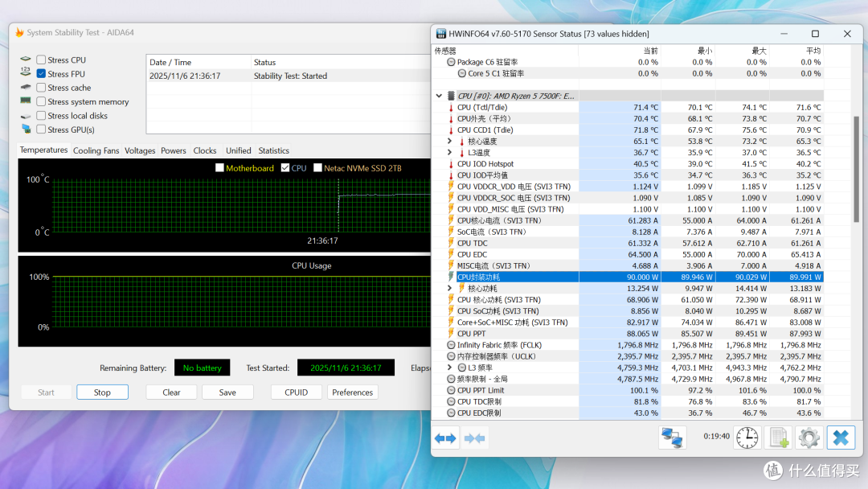Viewport: 868px width, 489px height.
Task: Click the HWiNFO sensor list vertical scrollbar
Action: tap(857, 169)
